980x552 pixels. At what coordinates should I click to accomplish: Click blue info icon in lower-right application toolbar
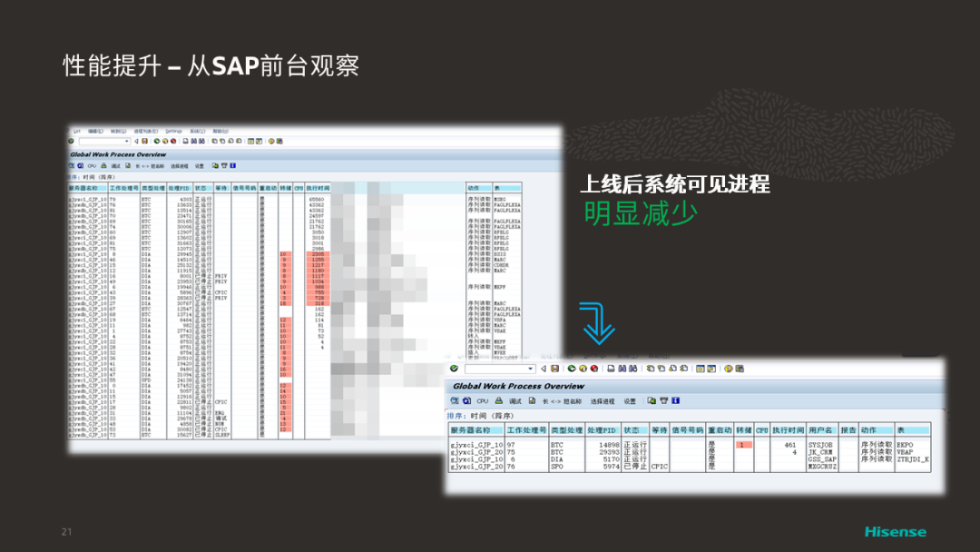[x=676, y=400]
